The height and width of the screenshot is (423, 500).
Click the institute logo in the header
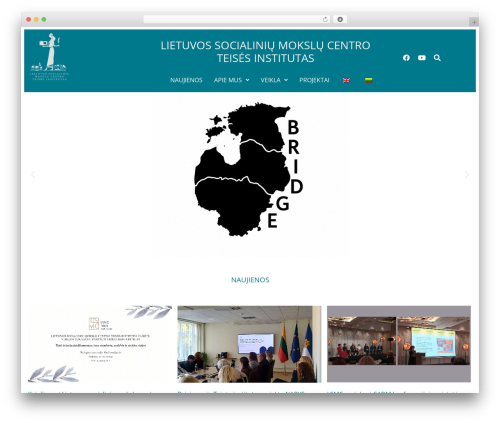(x=49, y=57)
